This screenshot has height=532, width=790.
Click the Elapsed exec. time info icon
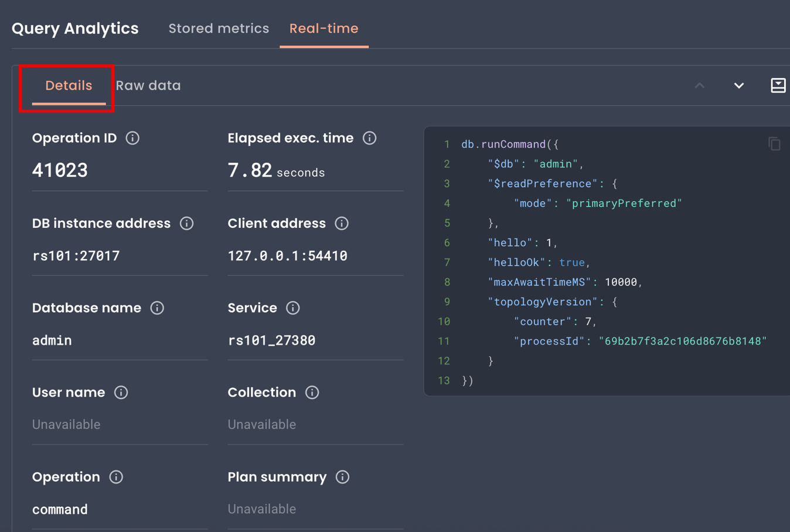[x=369, y=138]
